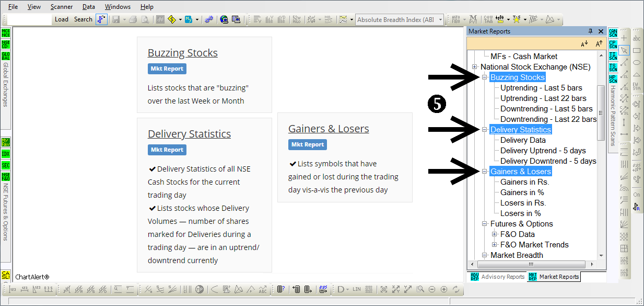Select Gainers in % report
This screenshot has height=306, width=644.
tap(522, 192)
